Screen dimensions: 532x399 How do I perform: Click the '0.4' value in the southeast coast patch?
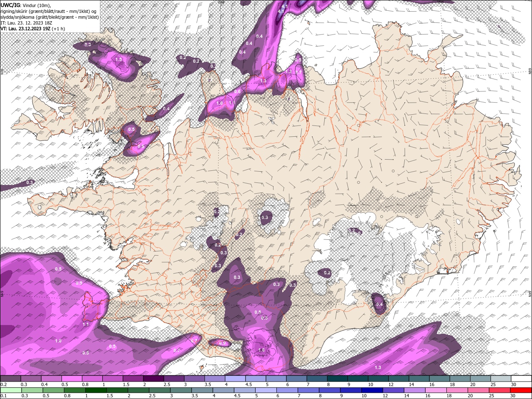point(379,305)
